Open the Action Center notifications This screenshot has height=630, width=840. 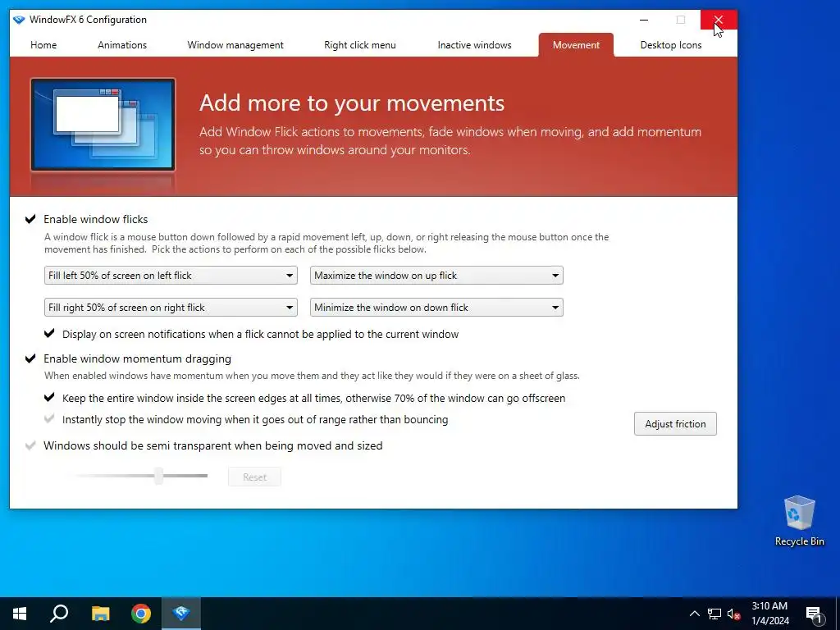tap(814, 614)
